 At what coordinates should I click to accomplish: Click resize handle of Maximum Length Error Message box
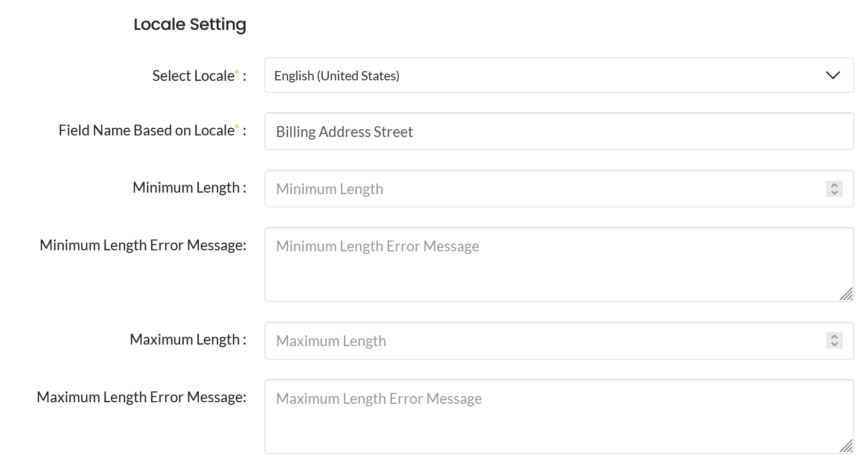[x=846, y=446]
